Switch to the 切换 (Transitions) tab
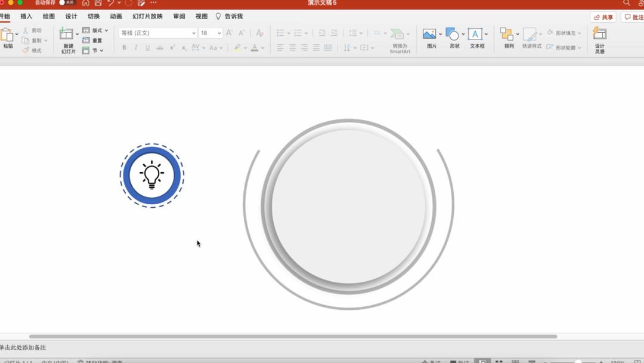This screenshot has width=644, height=363. coord(94,17)
